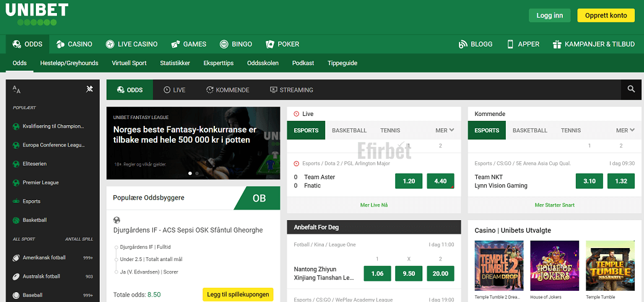
Task: Click icon beside Europa Conference League
Action: tap(16, 145)
